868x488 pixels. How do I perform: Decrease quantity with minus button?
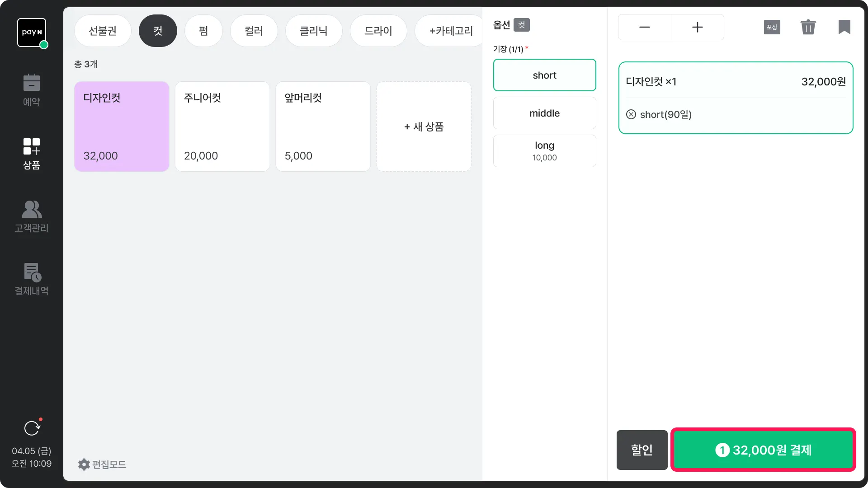click(644, 27)
